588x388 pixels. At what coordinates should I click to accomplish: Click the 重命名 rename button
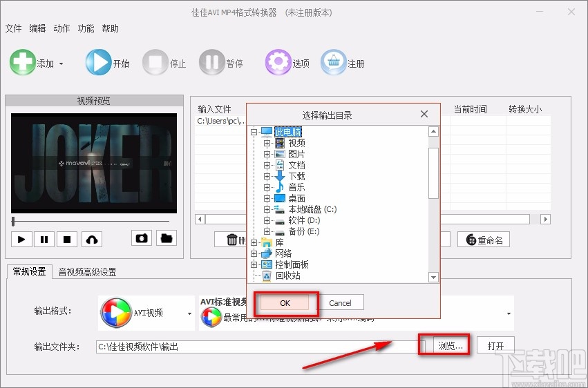click(484, 240)
